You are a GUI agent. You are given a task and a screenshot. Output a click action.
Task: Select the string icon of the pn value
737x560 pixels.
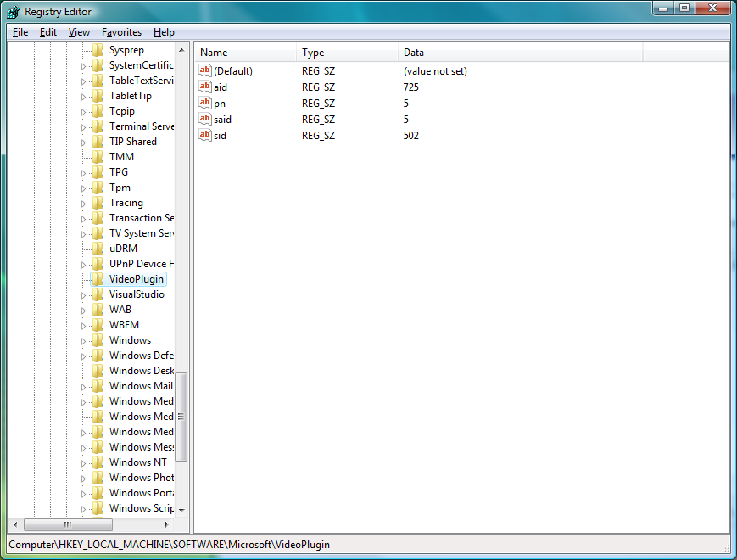click(205, 103)
